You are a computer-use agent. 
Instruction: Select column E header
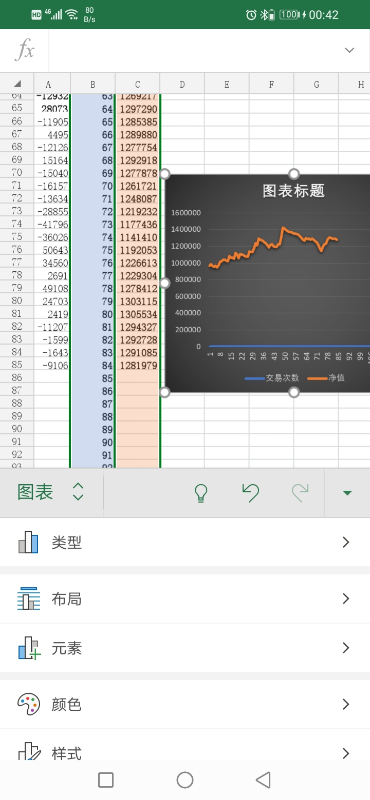coord(227,84)
